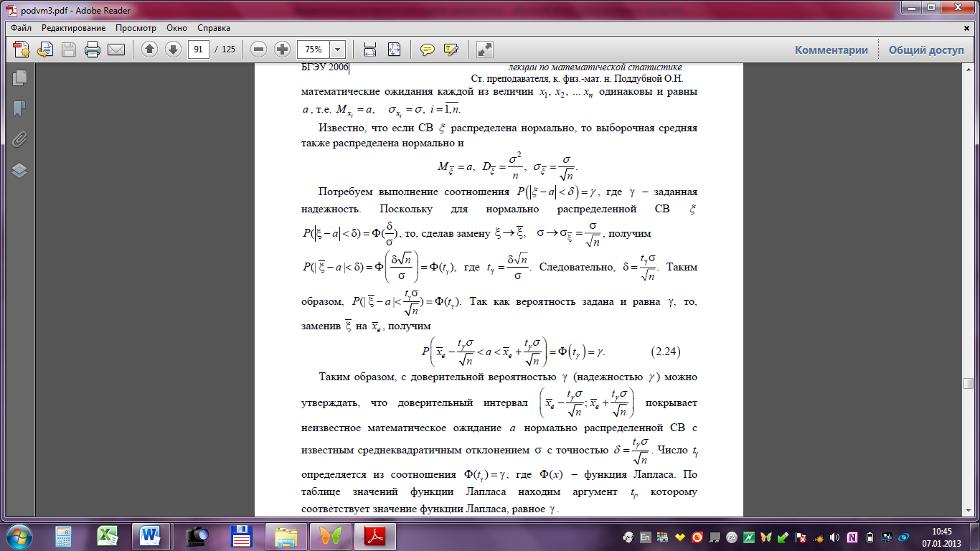This screenshot has height=551, width=980.
Task: Click the page number field showing 91
Action: (x=198, y=50)
